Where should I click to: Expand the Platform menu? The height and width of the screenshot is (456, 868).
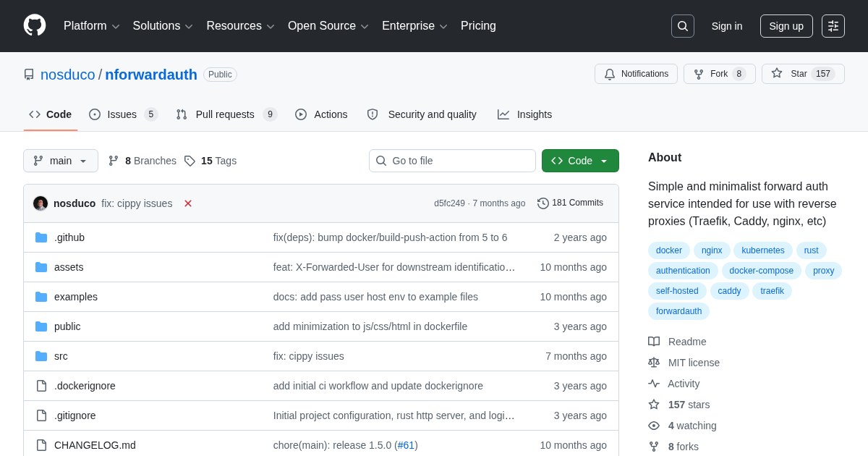tap(92, 26)
